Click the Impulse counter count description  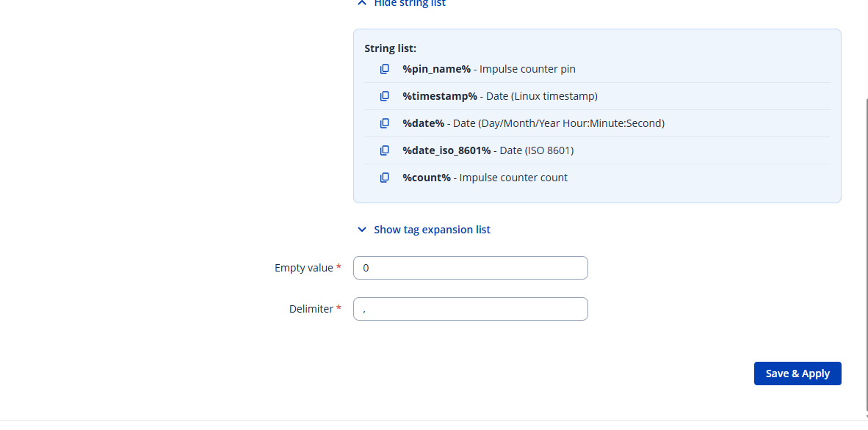[513, 178]
